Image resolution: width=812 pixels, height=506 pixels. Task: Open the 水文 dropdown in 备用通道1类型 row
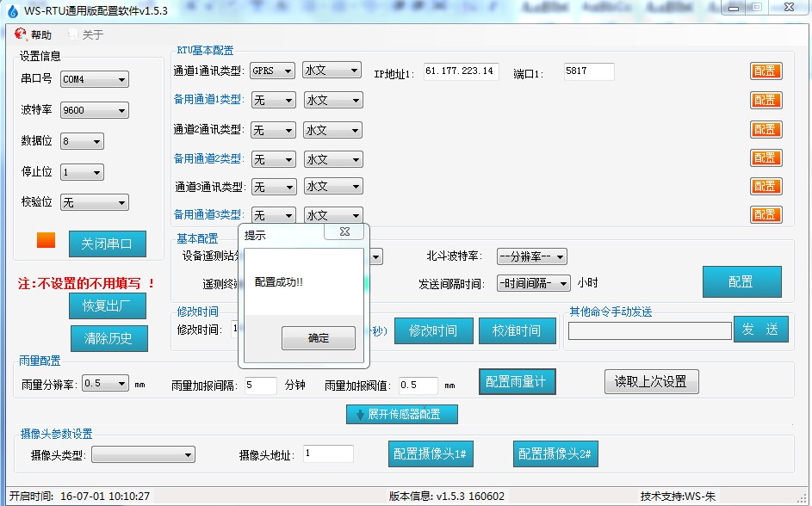[333, 101]
